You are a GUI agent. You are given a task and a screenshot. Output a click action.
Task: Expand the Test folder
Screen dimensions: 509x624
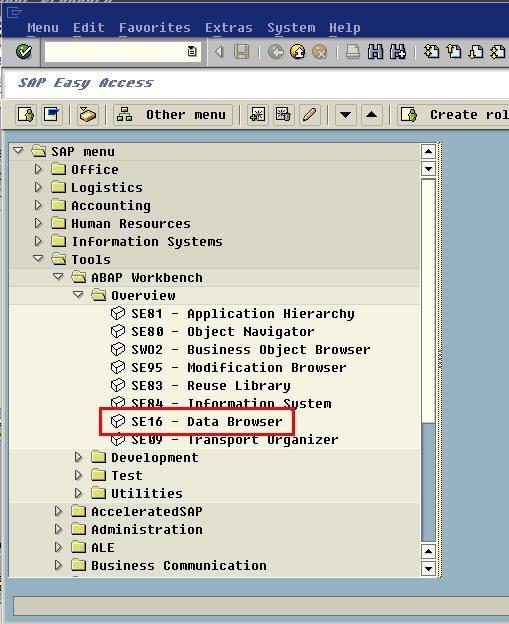click(78, 475)
